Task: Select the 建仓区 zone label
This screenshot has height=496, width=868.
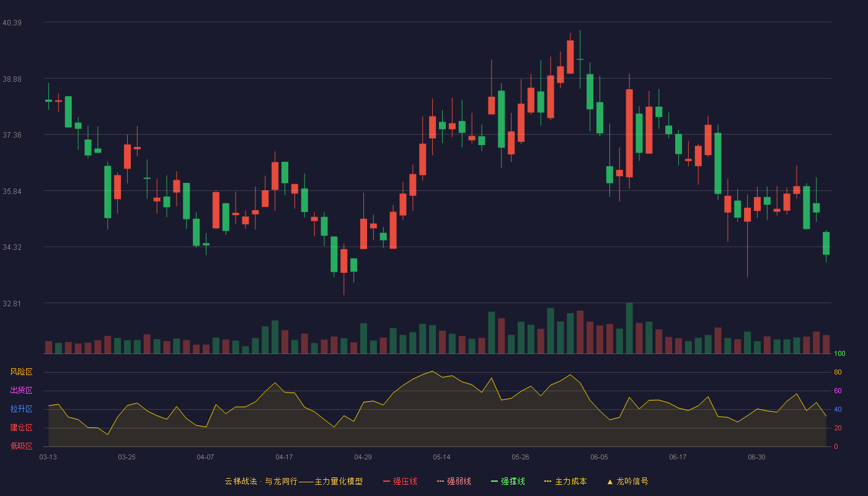Action: [21, 428]
